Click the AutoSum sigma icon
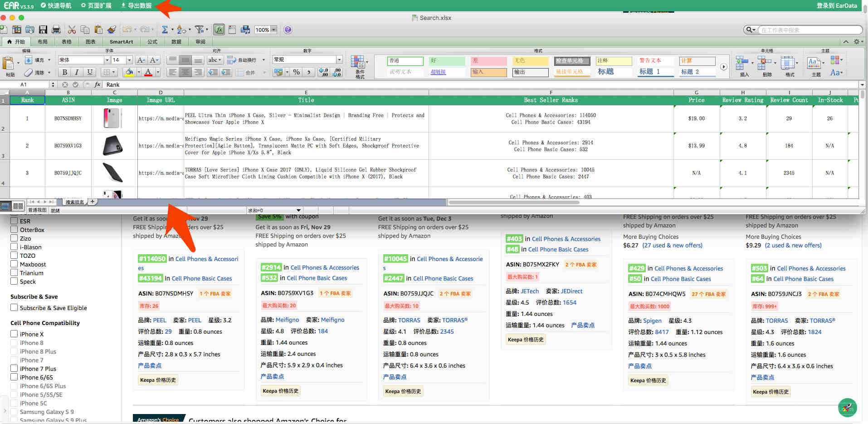This screenshot has height=424, width=868. pyautogui.click(x=165, y=30)
